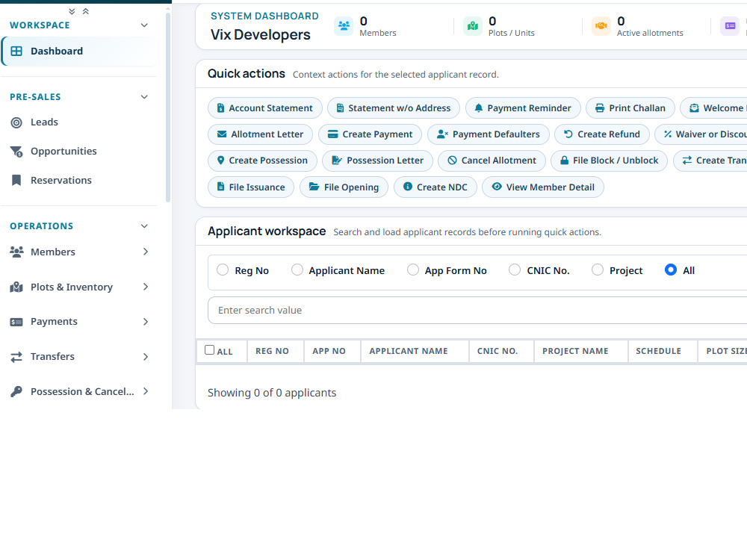Expand the Payments submenu arrow
Image resolution: width=747 pixels, height=560 pixels.
tap(146, 322)
